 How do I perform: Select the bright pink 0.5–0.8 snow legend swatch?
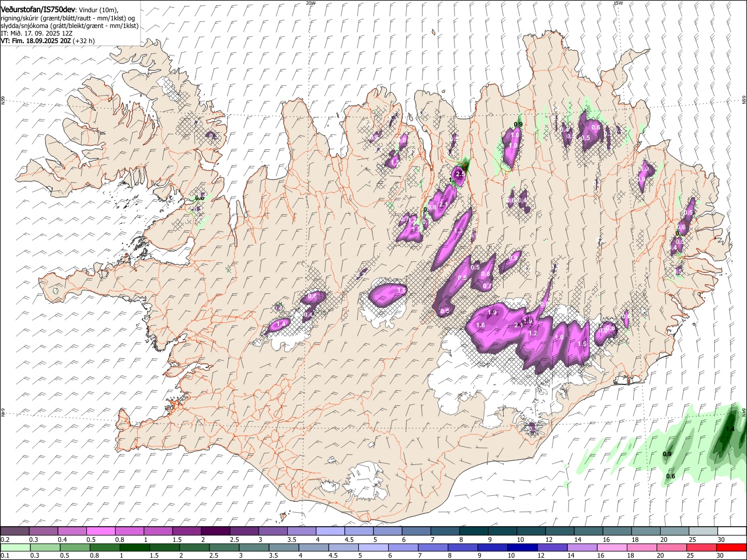(100, 531)
